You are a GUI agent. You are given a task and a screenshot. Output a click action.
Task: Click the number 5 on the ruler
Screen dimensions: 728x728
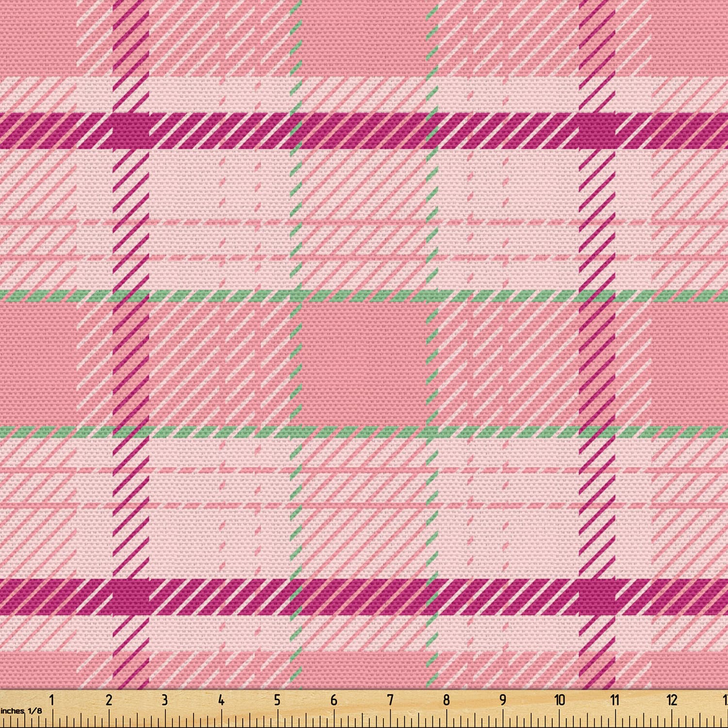coord(277,699)
